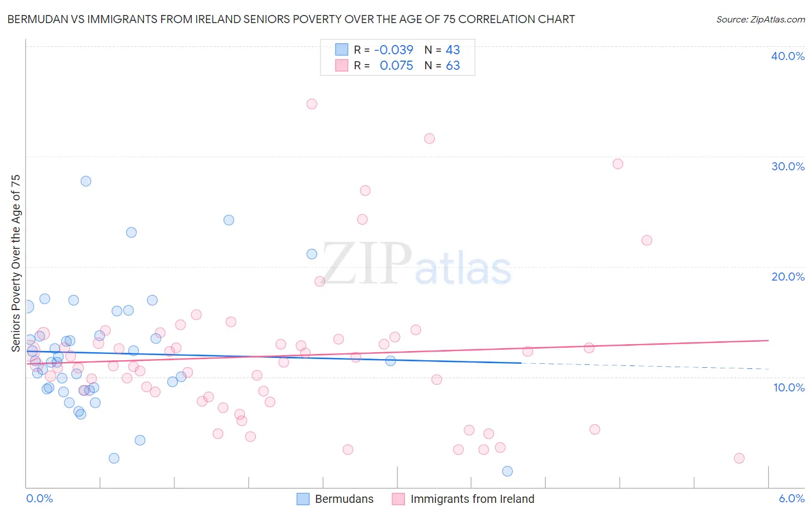Click the 6.0% x-axis label

click(792, 498)
